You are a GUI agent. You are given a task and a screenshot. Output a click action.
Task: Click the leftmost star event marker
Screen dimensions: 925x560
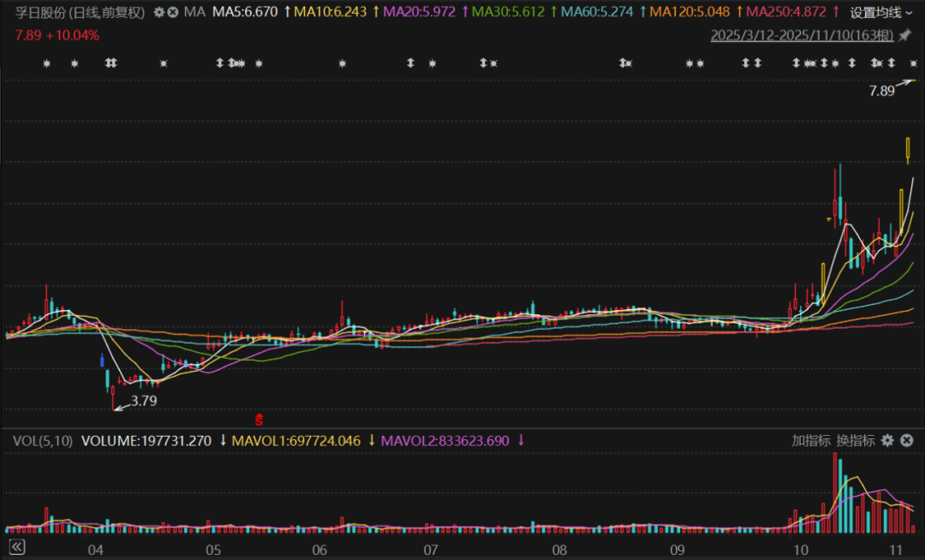[46, 63]
